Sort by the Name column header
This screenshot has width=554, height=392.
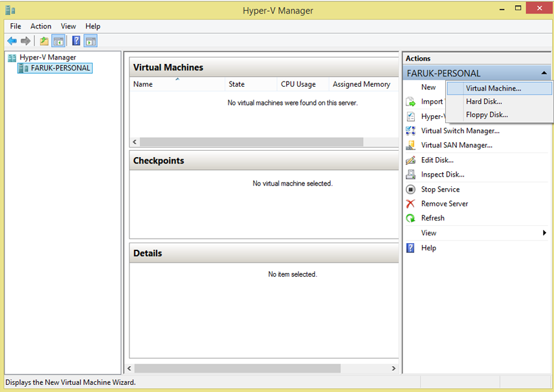177,84
